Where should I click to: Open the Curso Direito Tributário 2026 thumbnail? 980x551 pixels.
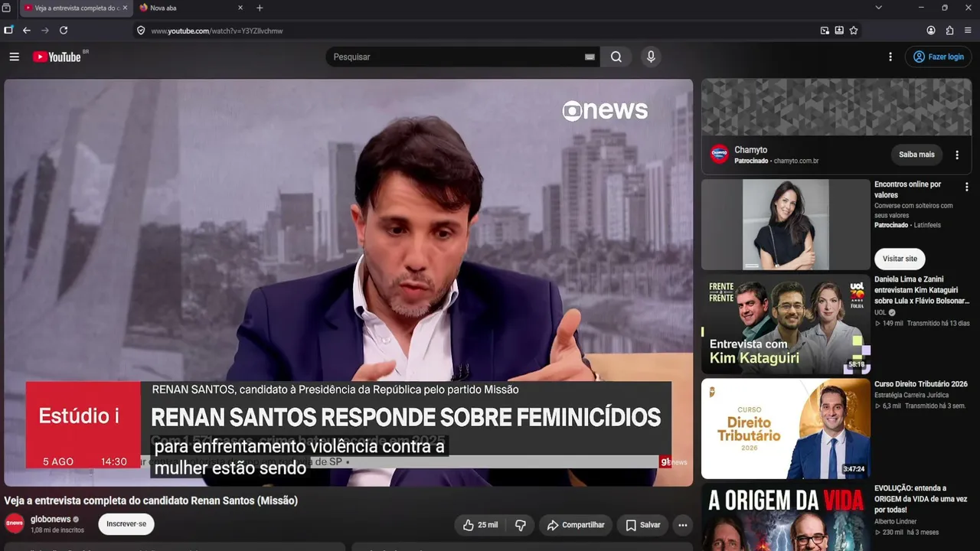coord(786,429)
